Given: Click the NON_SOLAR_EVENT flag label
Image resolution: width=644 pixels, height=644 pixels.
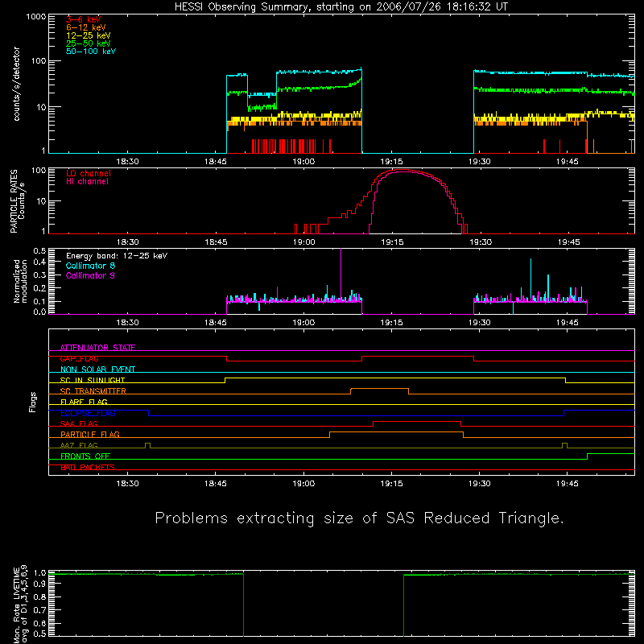Looking at the screenshot, I should click(x=97, y=369).
